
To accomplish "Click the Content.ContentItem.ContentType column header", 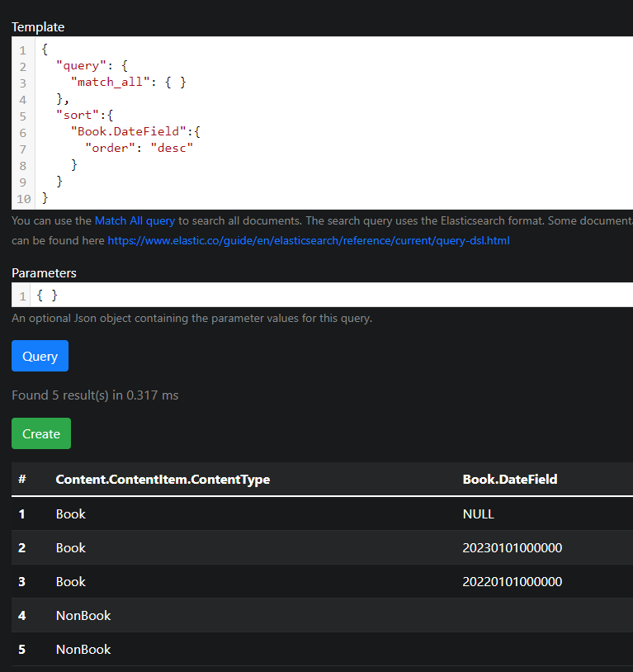I will click(x=162, y=479).
